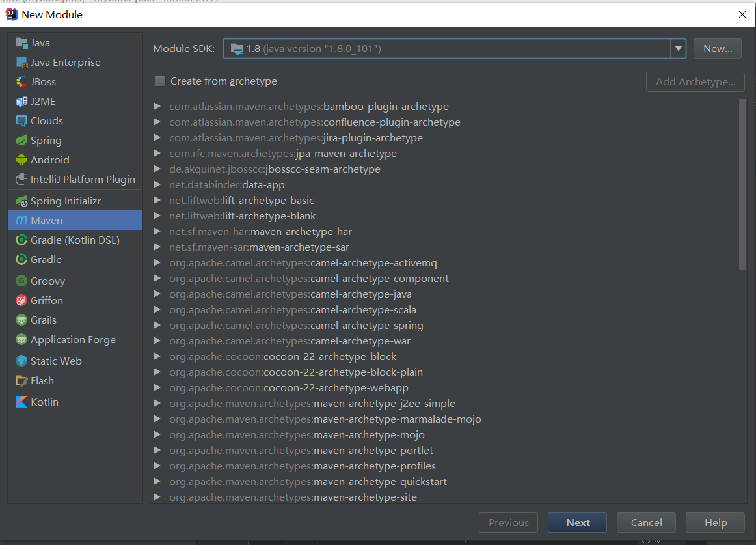Image resolution: width=756 pixels, height=545 pixels.
Task: Click the Application Forge icon
Action: [21, 339]
